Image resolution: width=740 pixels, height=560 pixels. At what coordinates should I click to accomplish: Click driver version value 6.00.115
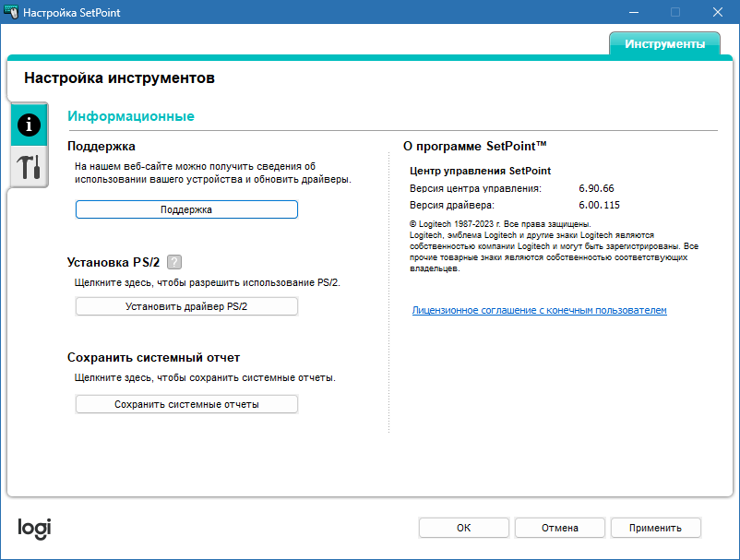[x=599, y=205]
